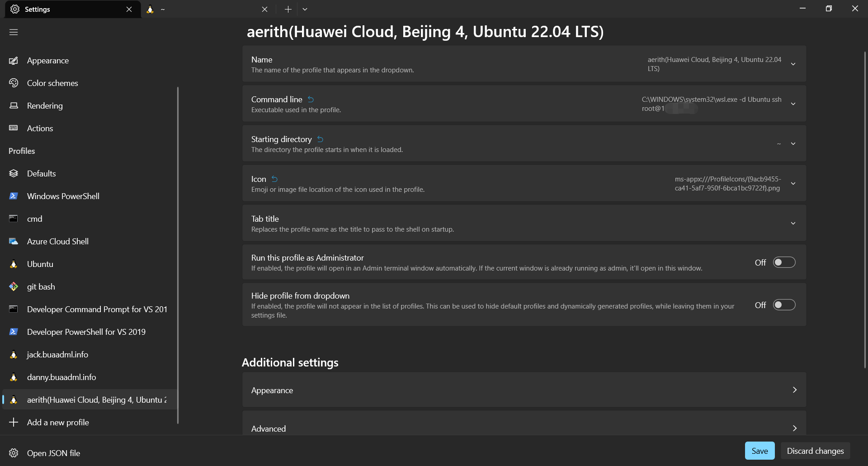Select Developer PowerShell for VS 2019 profile

click(x=90, y=332)
